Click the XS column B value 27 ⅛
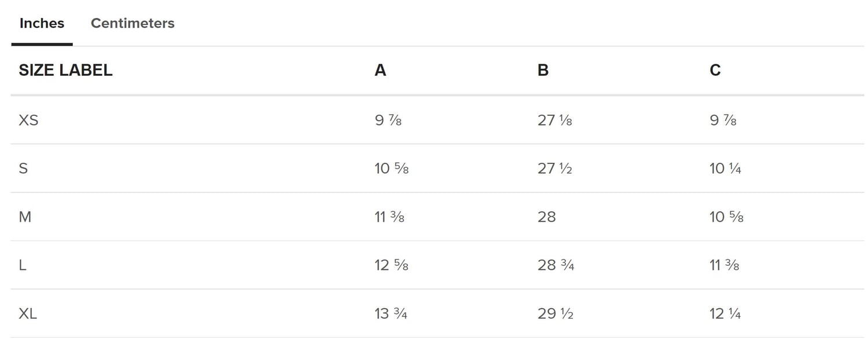The image size is (868, 351). pos(555,120)
